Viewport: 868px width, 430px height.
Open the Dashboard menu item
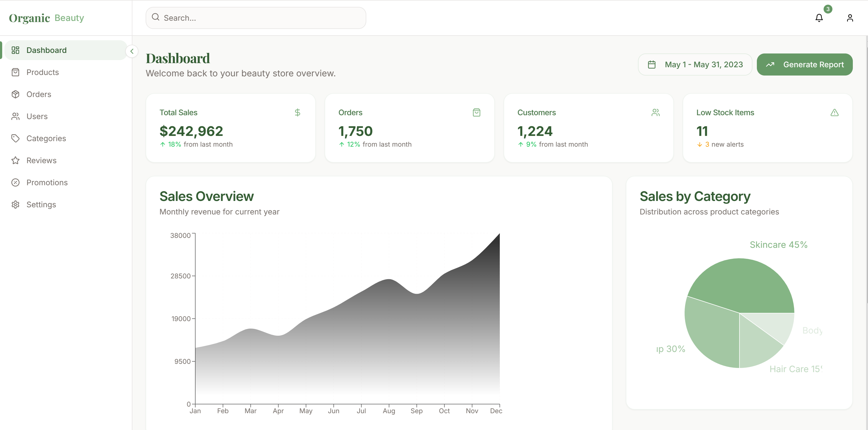pos(65,50)
